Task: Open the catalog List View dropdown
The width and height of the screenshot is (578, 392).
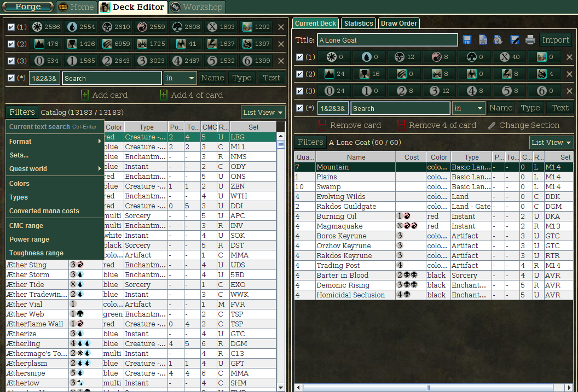Action: 263,113
